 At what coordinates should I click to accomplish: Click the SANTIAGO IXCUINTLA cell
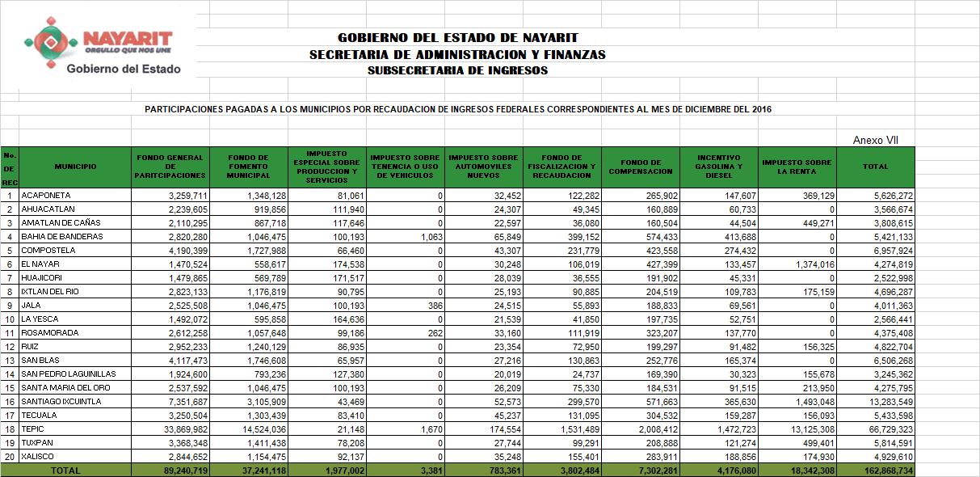click(75, 402)
